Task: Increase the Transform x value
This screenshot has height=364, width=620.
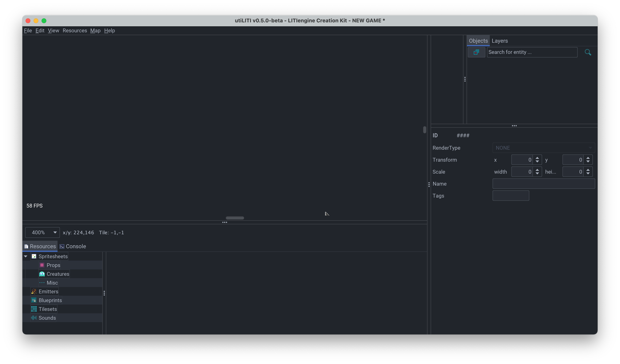Action: pyautogui.click(x=537, y=158)
